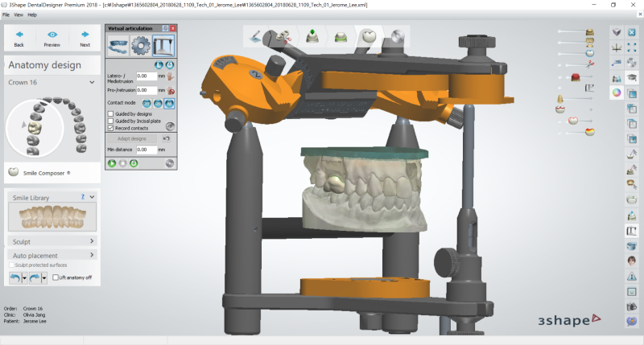This screenshot has width=644, height=345.
Task: Select the highlighted tooth 16 in arch diagram
Action: pos(35,127)
